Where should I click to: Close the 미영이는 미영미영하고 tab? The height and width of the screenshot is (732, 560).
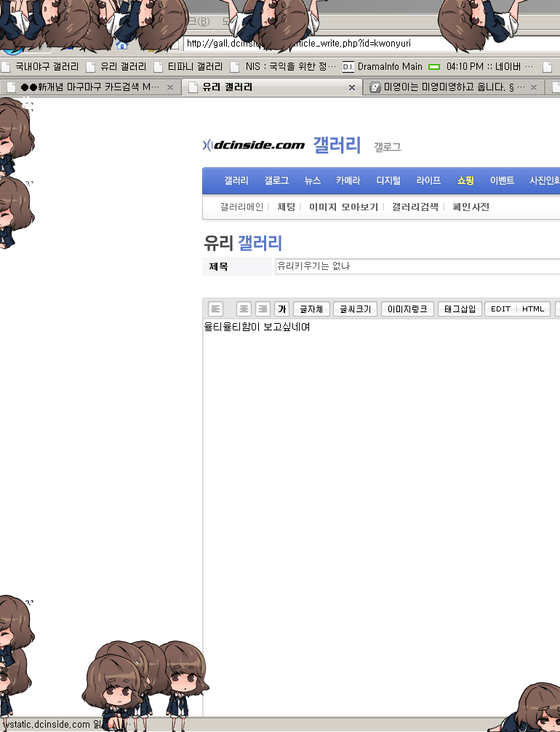(x=534, y=87)
